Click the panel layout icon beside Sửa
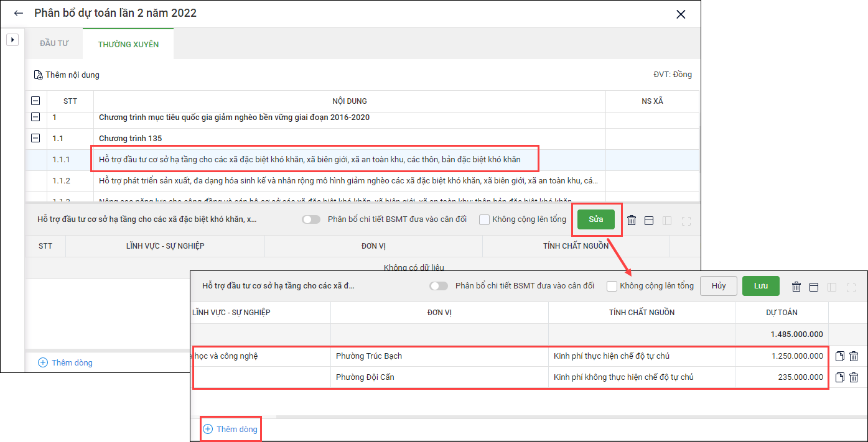Viewport: 868px width, 442px height. point(649,220)
